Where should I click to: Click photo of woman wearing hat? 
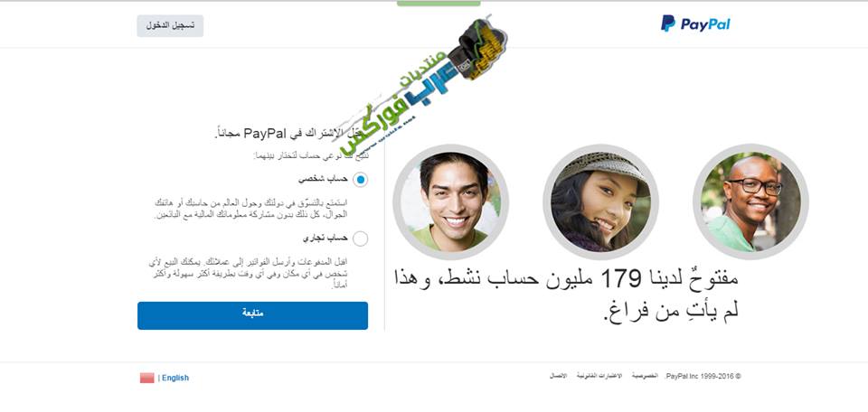point(600,201)
